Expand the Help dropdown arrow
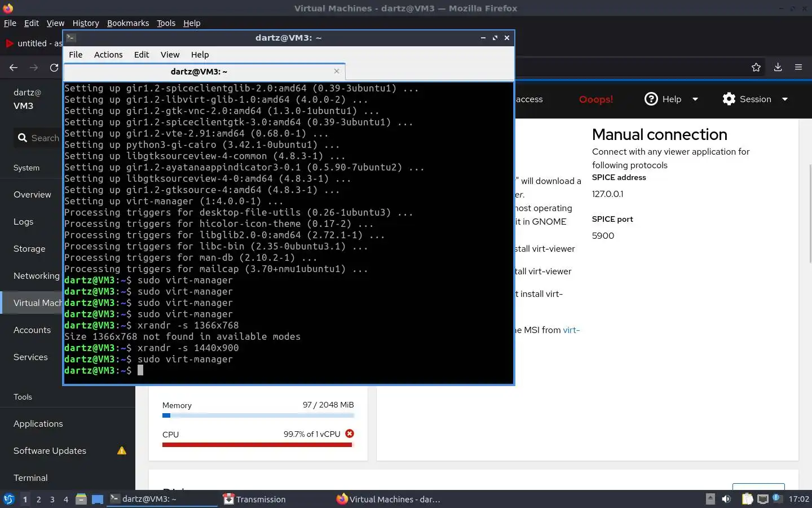This screenshot has height=508, width=812. [x=695, y=99]
